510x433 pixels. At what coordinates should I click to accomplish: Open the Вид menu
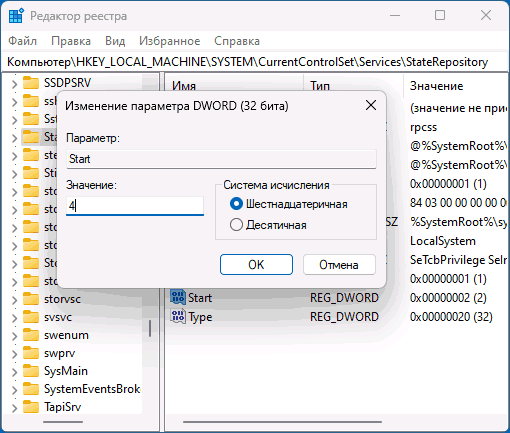(115, 41)
